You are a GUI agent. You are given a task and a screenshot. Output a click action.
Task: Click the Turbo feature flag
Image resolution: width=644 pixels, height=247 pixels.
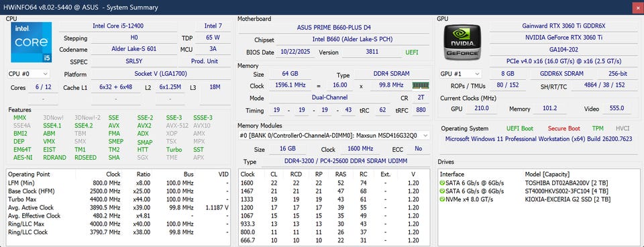point(174,150)
